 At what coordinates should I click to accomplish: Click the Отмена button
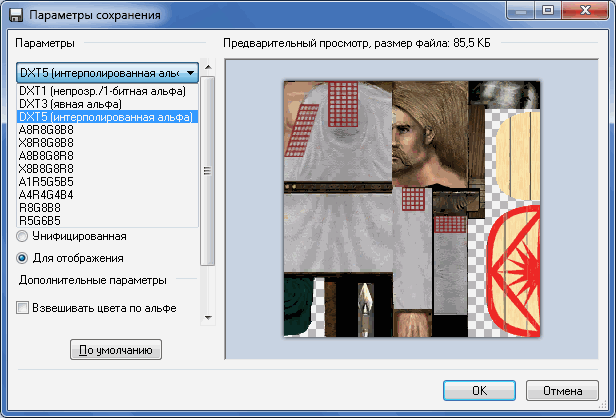[563, 390]
